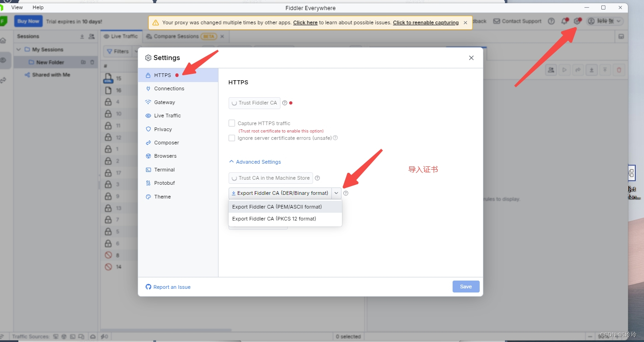Image resolution: width=644 pixels, height=342 pixels.
Task: Click Trust CA in the Machine Store
Action: pos(270,178)
